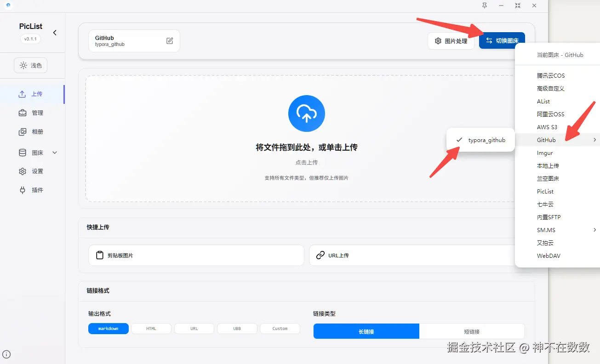This screenshot has height=364, width=600.
Task: Choose 又拍云 from the host list
Action: (557, 243)
